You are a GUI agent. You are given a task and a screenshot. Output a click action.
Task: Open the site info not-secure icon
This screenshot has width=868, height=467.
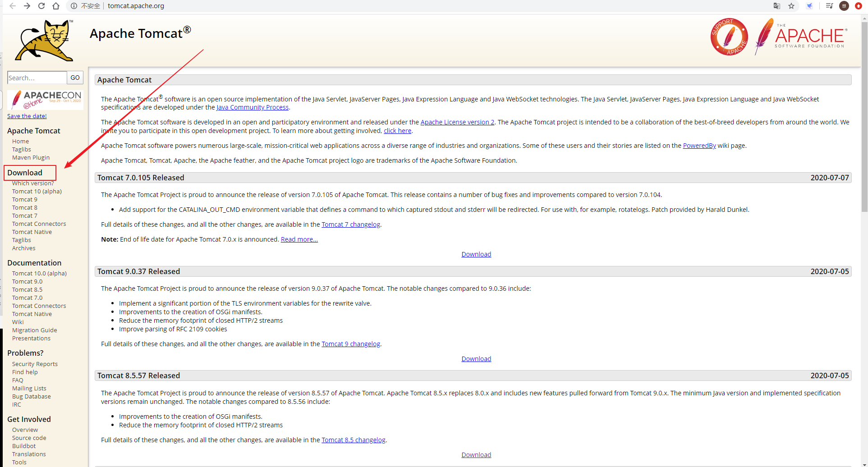pos(74,6)
